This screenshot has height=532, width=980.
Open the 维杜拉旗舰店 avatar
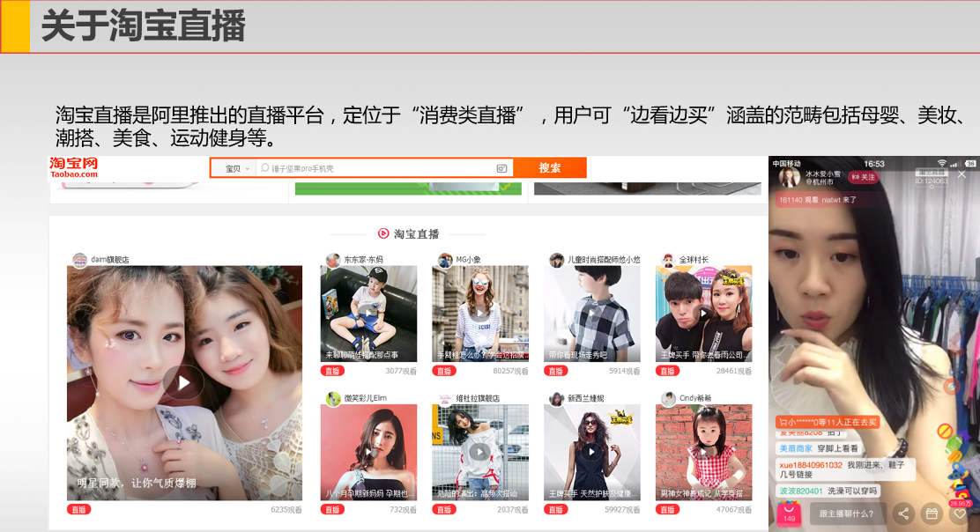tap(445, 398)
